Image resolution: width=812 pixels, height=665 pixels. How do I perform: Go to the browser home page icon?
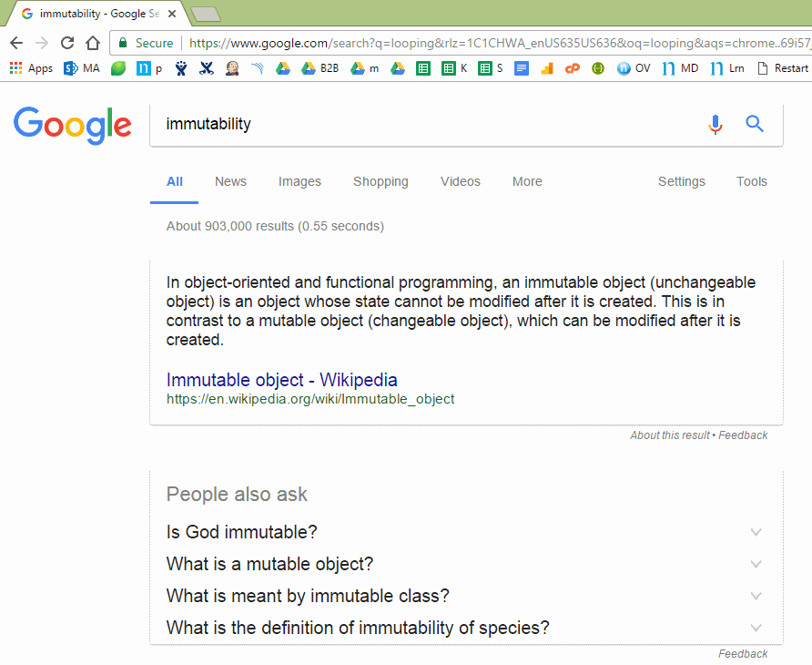[x=93, y=43]
